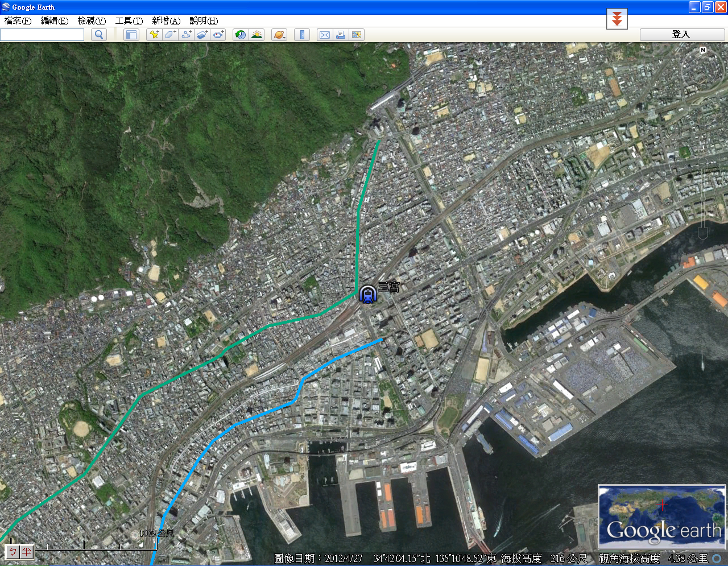Open the planet switcher dropdown
The height and width of the screenshot is (566, 728).
tap(279, 35)
